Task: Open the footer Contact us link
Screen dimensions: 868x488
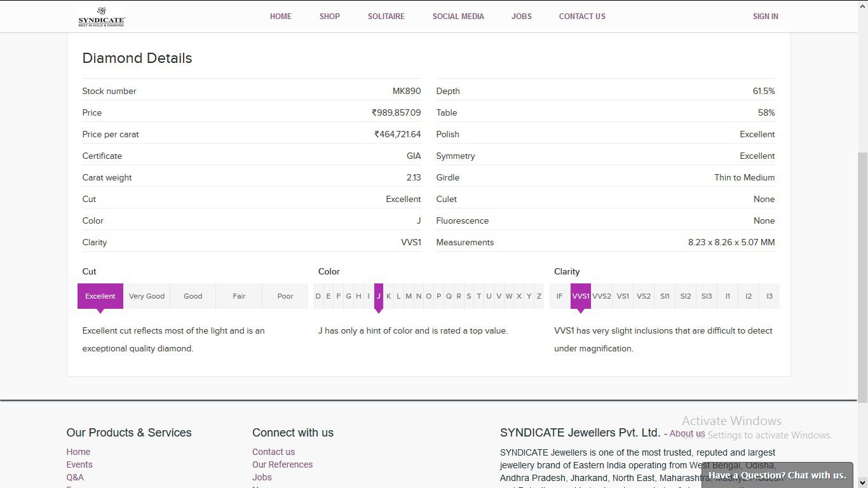Action: [x=273, y=452]
